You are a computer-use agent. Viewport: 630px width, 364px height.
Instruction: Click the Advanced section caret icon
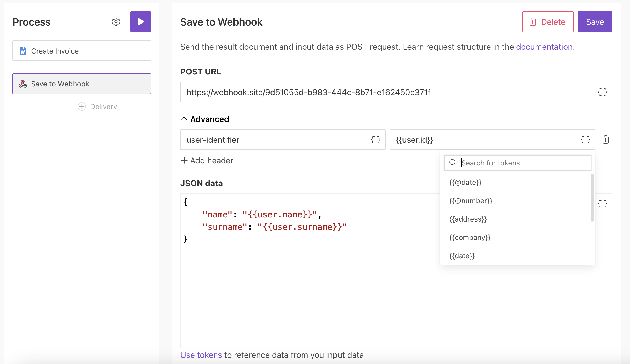[x=184, y=119]
